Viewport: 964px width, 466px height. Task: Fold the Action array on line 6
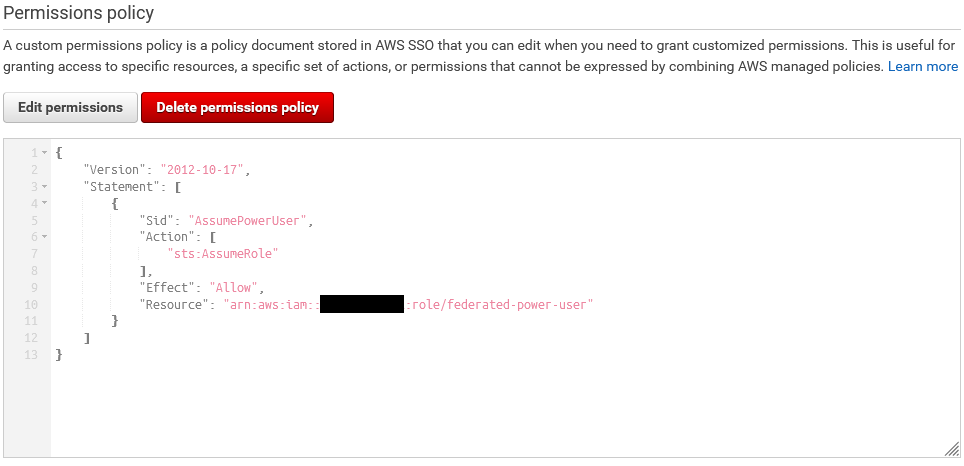44,237
